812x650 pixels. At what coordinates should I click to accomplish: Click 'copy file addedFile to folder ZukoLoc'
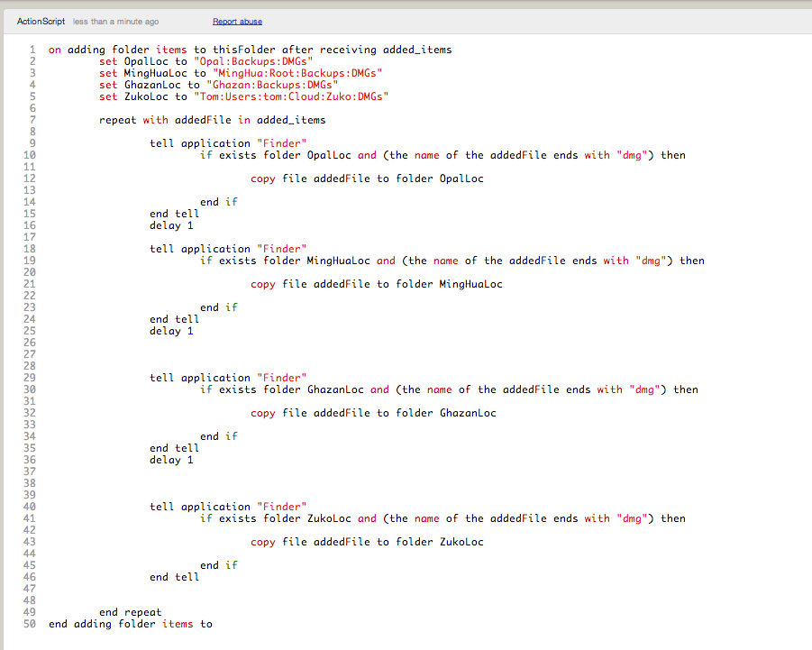tap(367, 543)
